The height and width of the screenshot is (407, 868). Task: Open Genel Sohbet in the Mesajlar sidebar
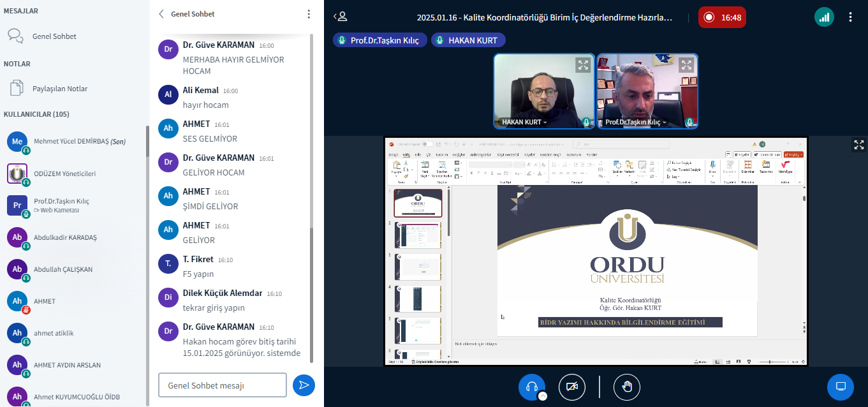pyautogui.click(x=74, y=36)
